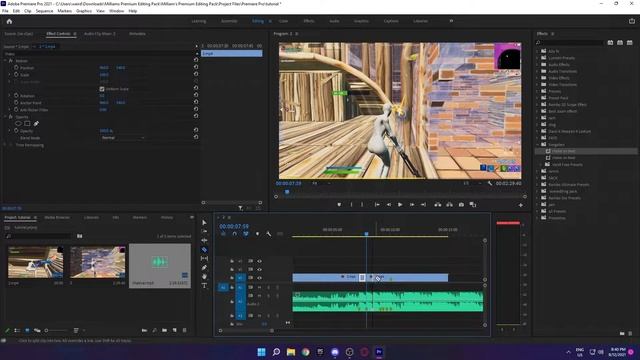Select the Ripple Edit tool

pos(204,240)
